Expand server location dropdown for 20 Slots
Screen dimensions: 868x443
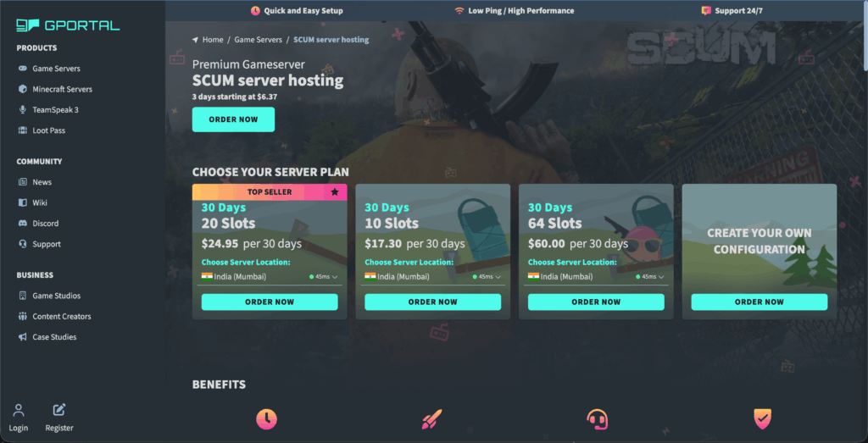[x=334, y=276]
